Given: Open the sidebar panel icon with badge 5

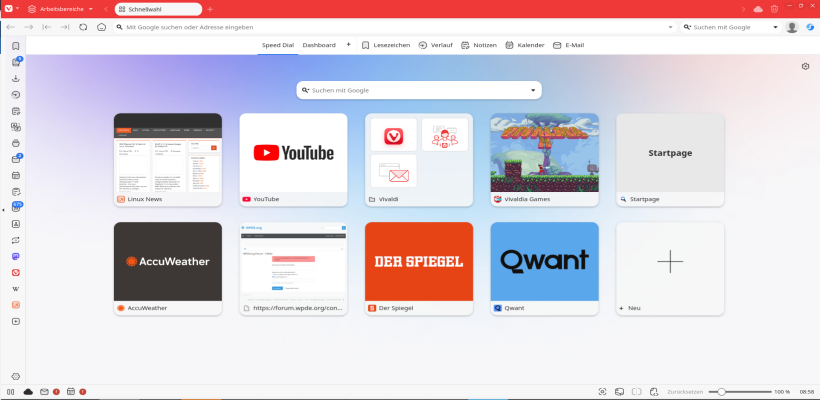Looking at the screenshot, I should click(16, 62).
